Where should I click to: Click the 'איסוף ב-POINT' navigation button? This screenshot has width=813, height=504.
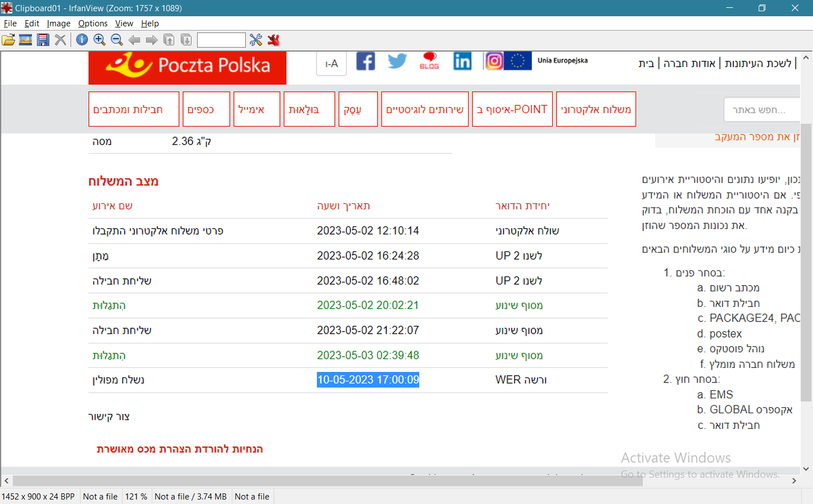pyautogui.click(x=512, y=109)
